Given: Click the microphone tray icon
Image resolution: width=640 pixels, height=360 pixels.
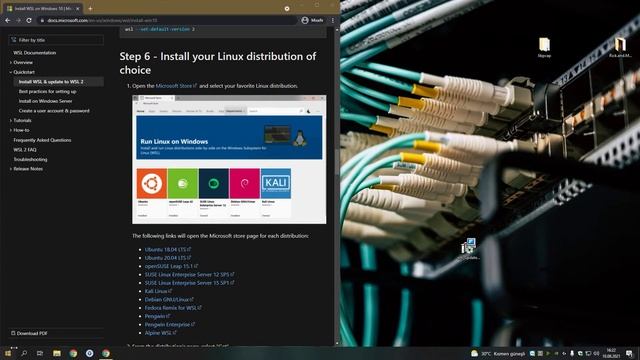Looking at the screenshot, I should [572, 353].
